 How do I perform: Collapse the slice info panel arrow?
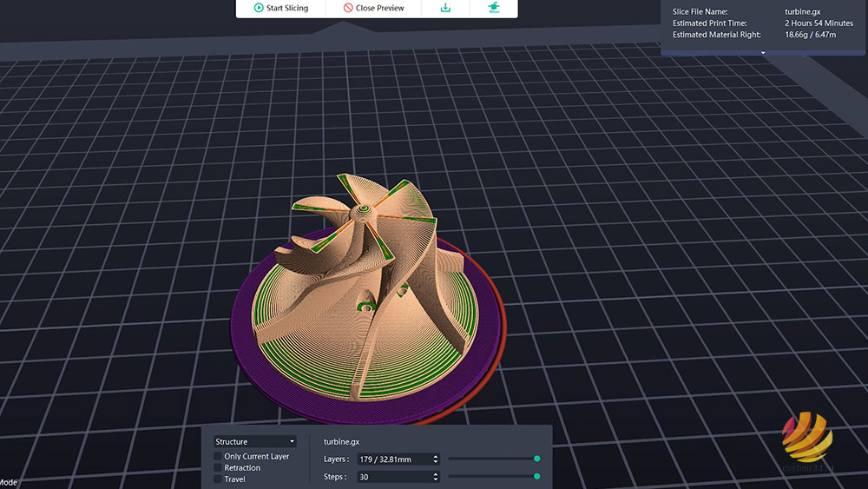point(763,53)
